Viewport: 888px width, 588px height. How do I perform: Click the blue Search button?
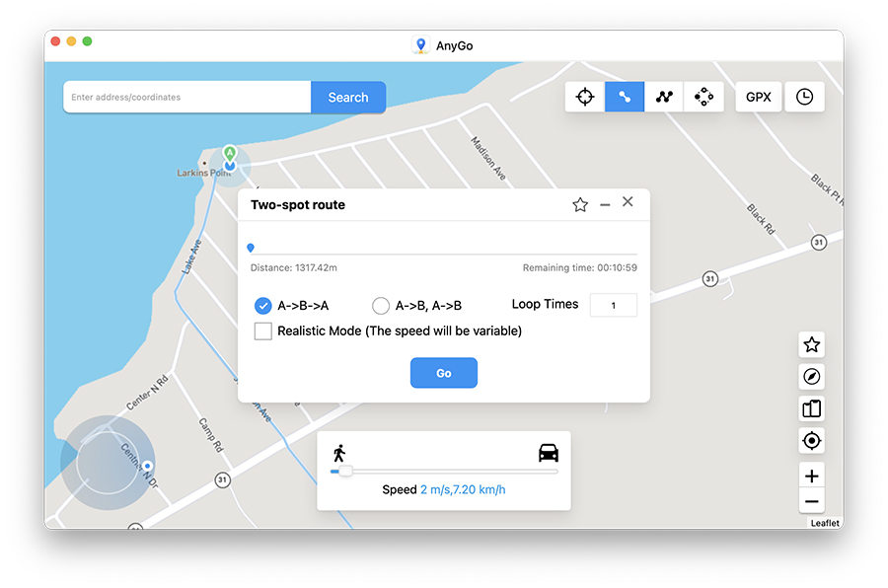[x=348, y=98]
